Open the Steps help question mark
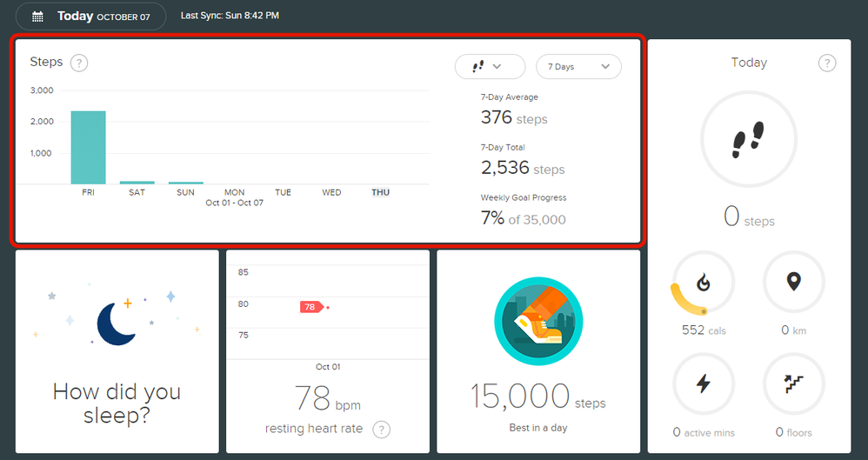 [79, 63]
